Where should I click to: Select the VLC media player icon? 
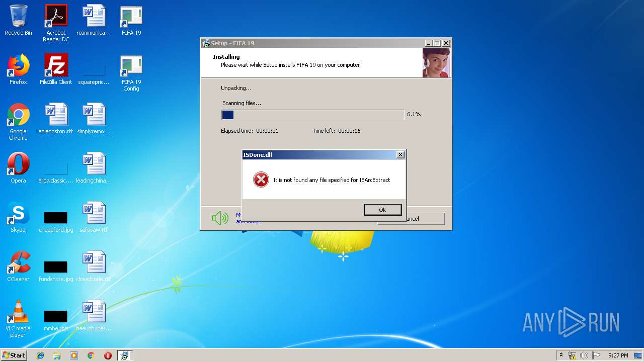[x=18, y=319]
